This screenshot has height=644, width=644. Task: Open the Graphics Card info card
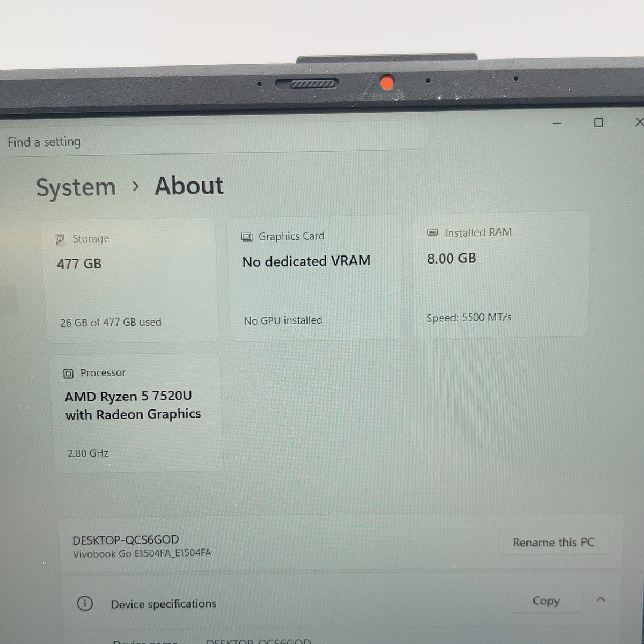point(315,278)
